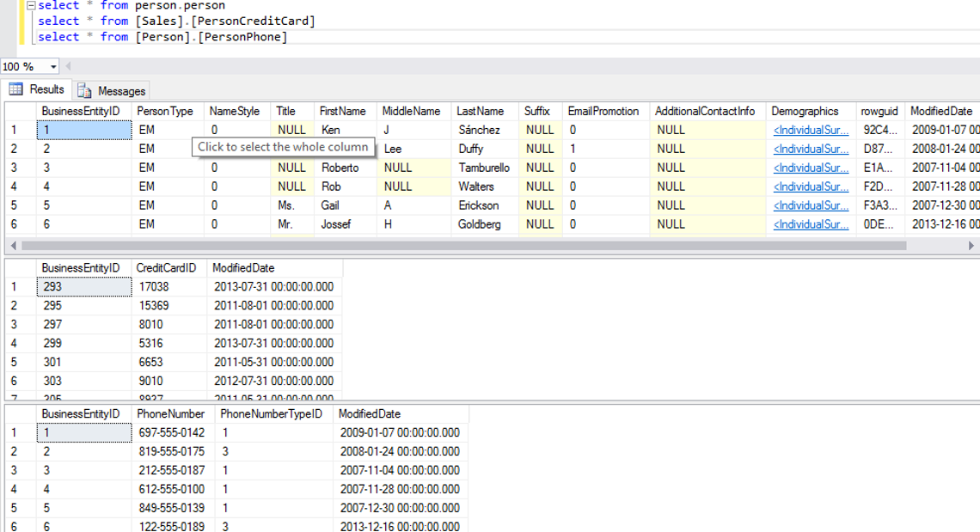The image size is (980, 532).
Task: Click phone number 612-555-0100
Action: pyautogui.click(x=172, y=489)
